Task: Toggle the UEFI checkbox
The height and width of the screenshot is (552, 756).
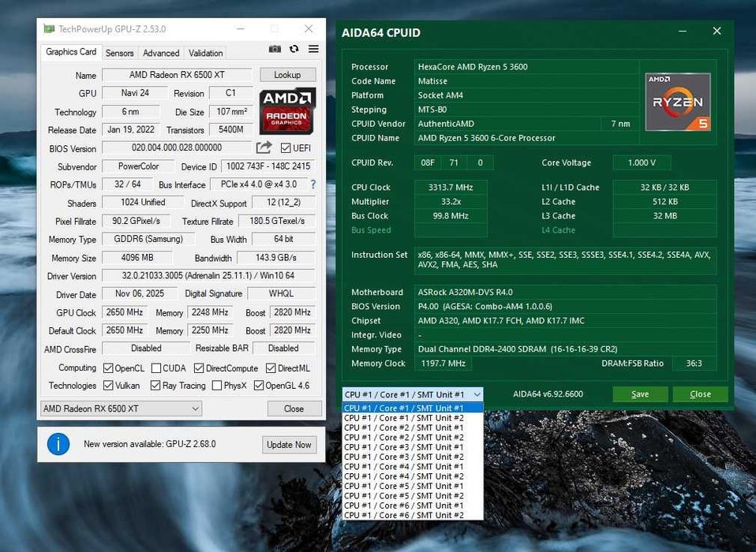Action: (x=286, y=148)
